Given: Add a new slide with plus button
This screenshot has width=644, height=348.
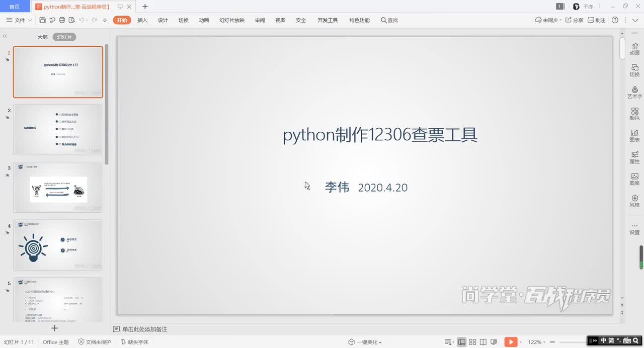Looking at the screenshot, I should pos(55,328).
